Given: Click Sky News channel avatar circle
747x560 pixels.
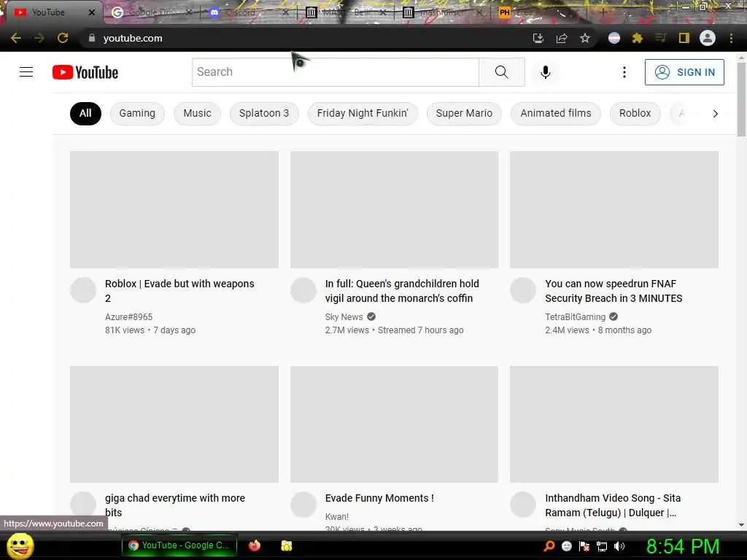Looking at the screenshot, I should tap(303, 290).
